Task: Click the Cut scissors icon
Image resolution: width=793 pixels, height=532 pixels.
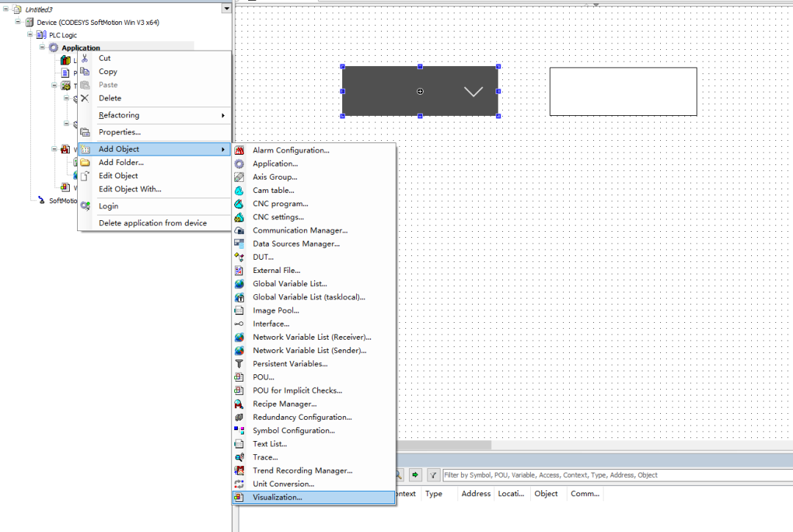Action: pos(85,58)
